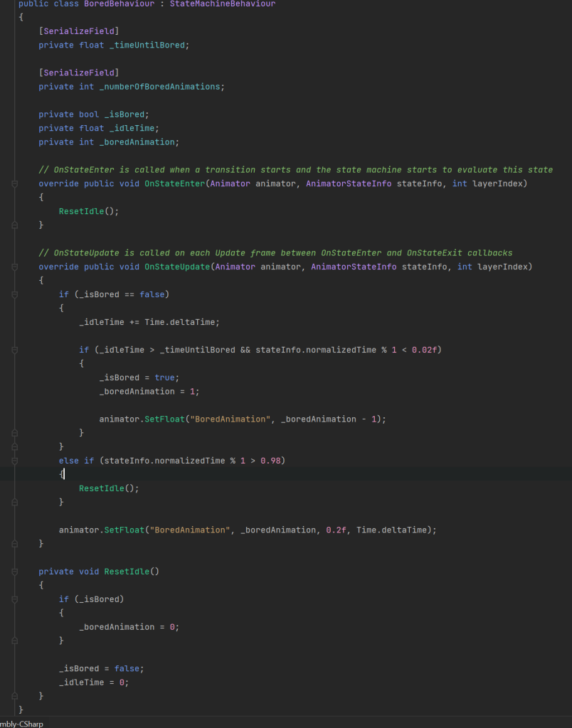Fold the 'else if' normalizedTime block
572x728 pixels.
[x=14, y=461]
